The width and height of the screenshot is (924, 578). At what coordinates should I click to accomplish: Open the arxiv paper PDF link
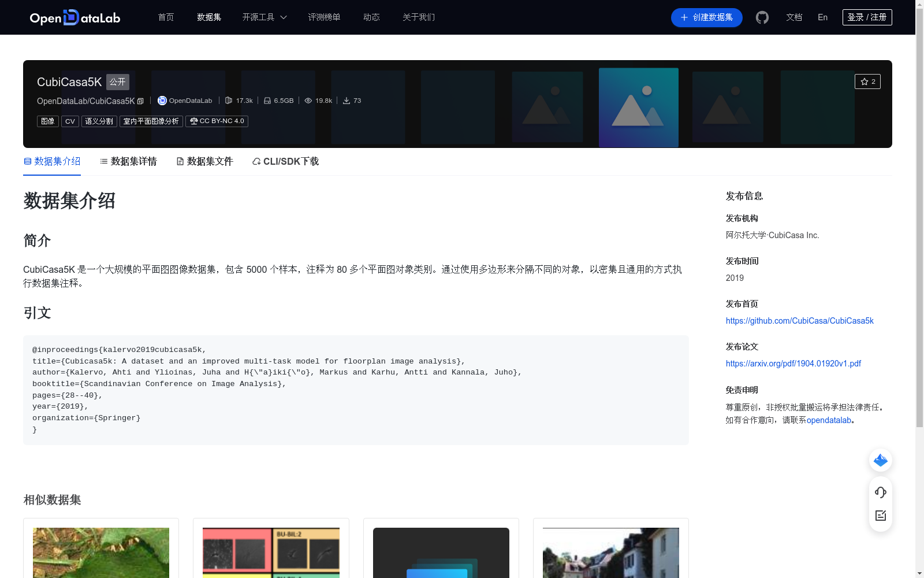pyautogui.click(x=793, y=364)
